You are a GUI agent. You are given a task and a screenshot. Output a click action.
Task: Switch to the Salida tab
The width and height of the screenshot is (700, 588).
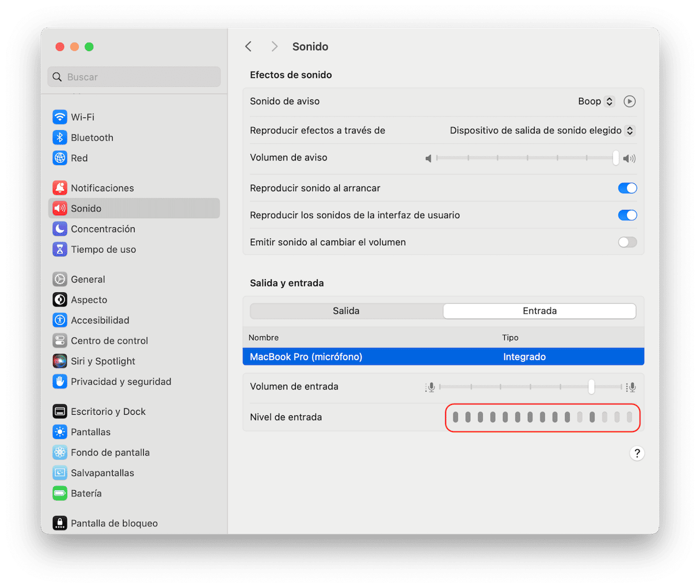coord(346,311)
